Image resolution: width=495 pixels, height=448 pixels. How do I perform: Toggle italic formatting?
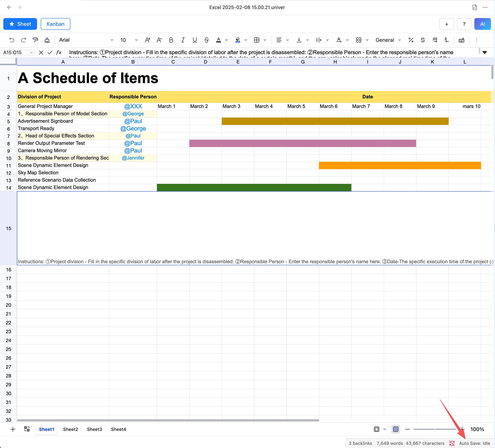pos(183,40)
